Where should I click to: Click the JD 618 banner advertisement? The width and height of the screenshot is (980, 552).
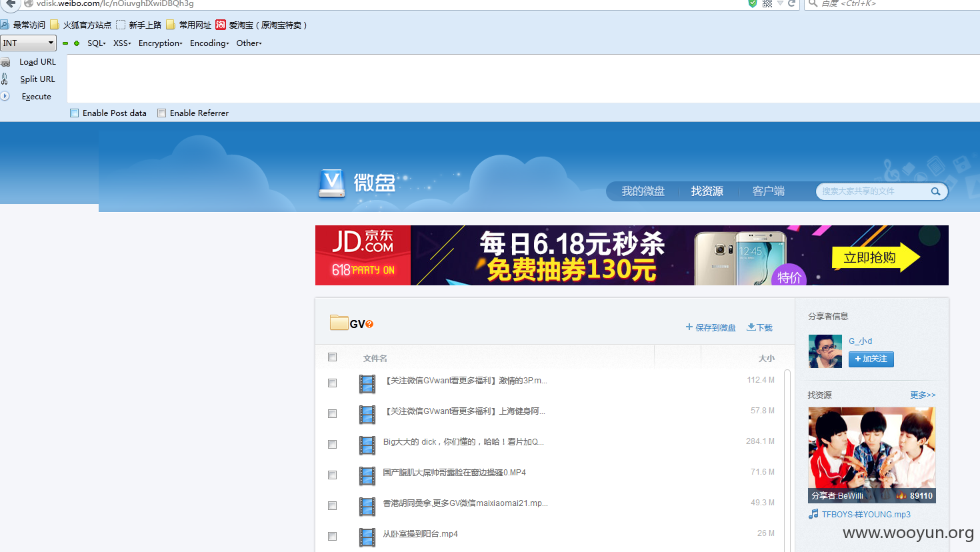[x=632, y=255]
